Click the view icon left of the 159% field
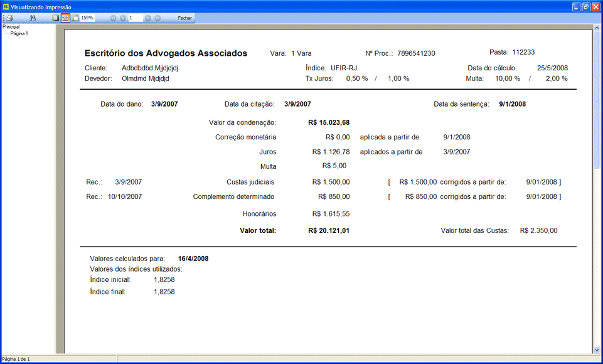The height and width of the screenshot is (364, 603). [75, 18]
